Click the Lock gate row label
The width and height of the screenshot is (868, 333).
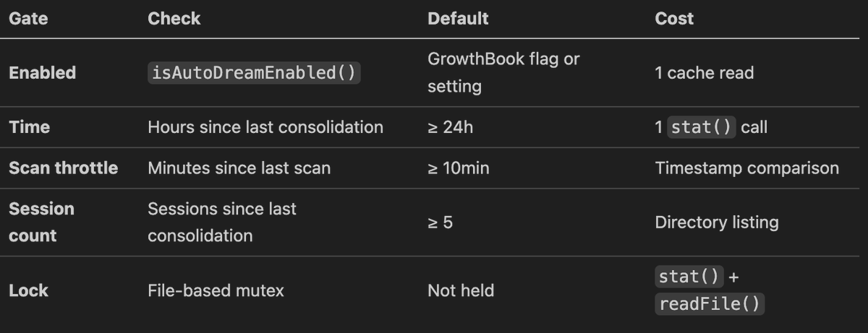[x=28, y=290]
